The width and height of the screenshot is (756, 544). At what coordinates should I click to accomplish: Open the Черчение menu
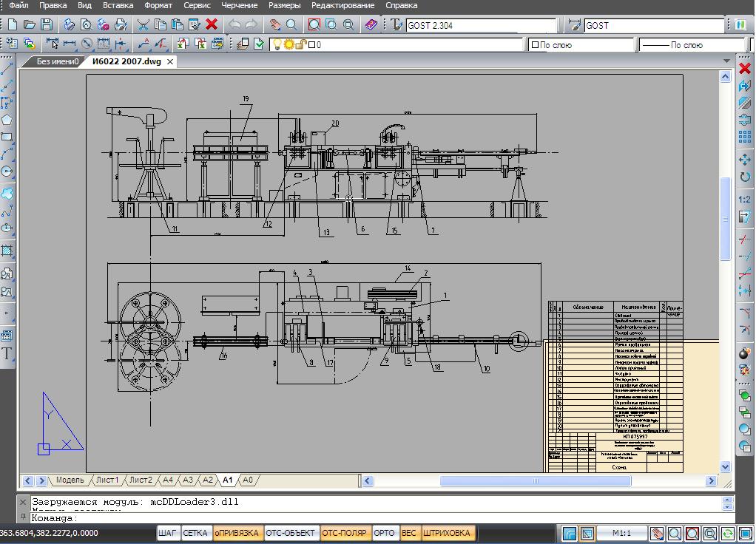click(240, 5)
